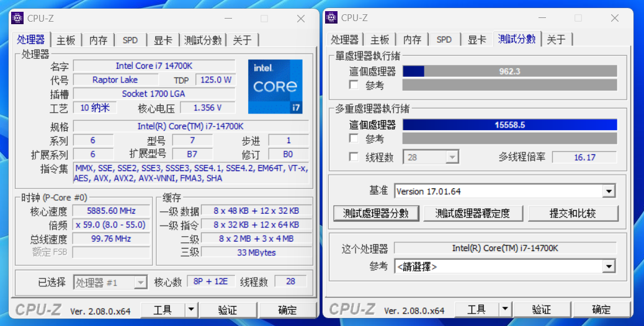Enable the 參考 checkbox under multi thread score
The image size is (644, 326).
(x=354, y=138)
